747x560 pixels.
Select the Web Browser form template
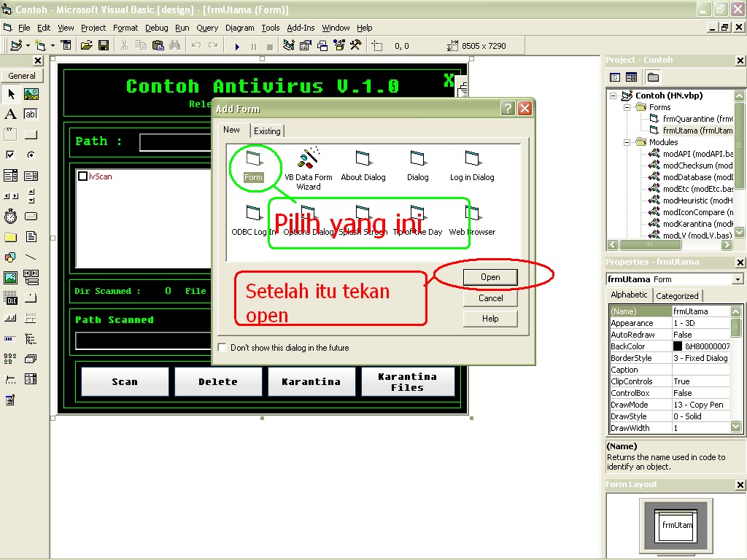coord(472,220)
